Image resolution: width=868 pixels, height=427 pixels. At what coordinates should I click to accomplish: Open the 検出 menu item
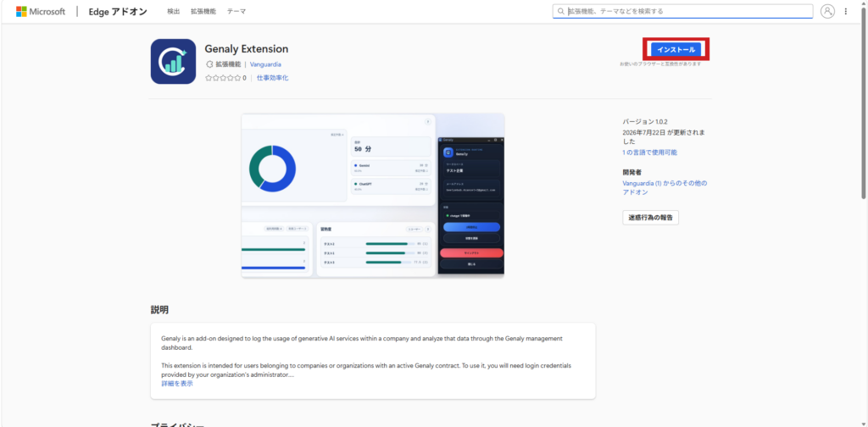[x=174, y=11]
